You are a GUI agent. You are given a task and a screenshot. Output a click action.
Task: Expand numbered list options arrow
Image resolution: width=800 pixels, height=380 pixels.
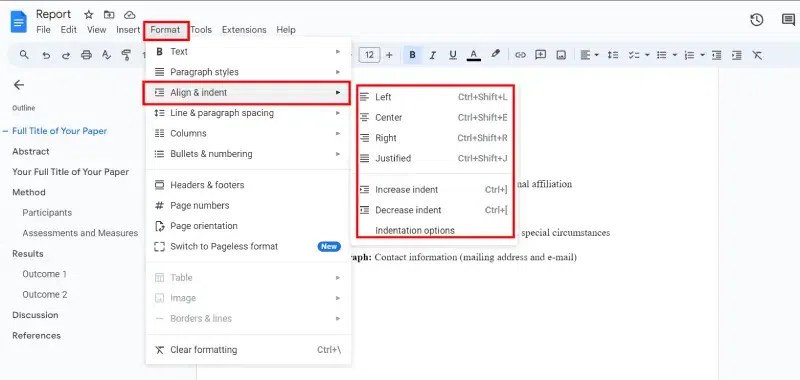(703, 55)
